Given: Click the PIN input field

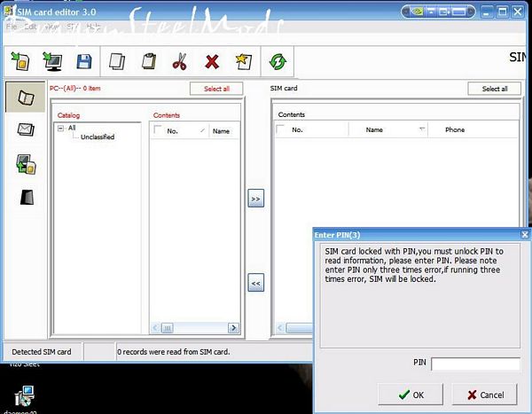Looking at the screenshot, I should pos(475,363).
